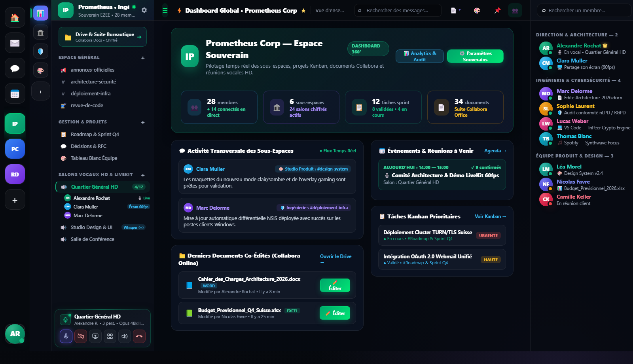Open the palette theme icon in the top bar

tap(477, 10)
